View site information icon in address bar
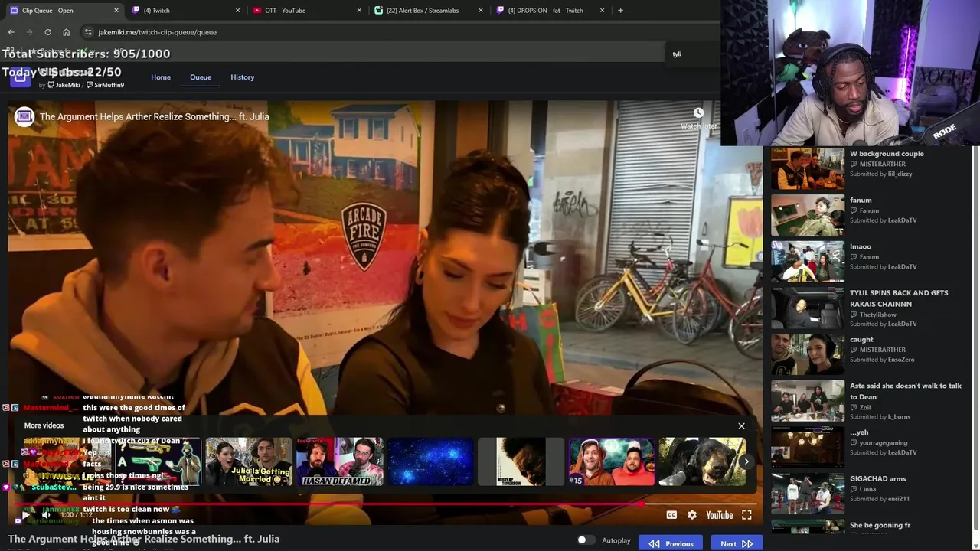980x551 pixels. pyautogui.click(x=88, y=32)
